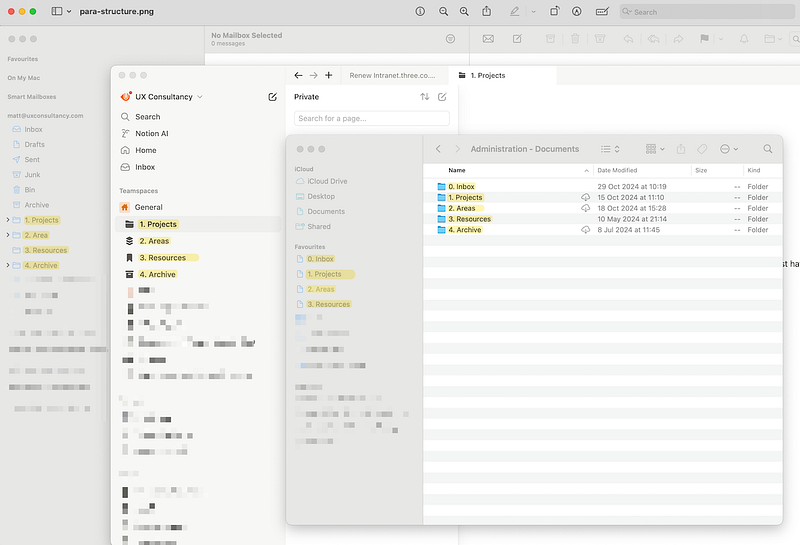800x545 pixels.
Task: Open Inbox in the Notion sidebar
Action: point(145,167)
